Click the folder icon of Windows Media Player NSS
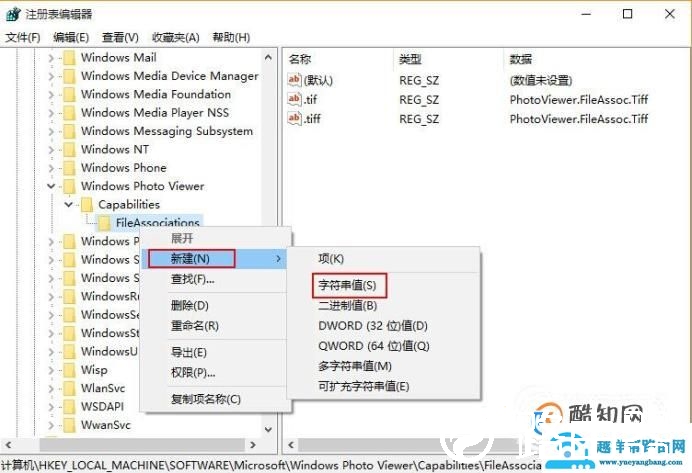 [x=69, y=113]
